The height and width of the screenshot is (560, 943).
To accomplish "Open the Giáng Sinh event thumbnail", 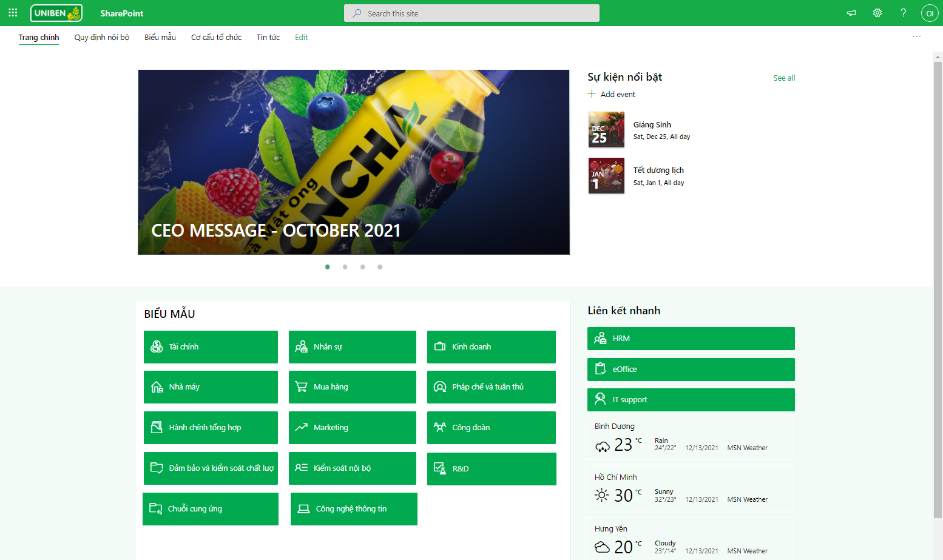I will tap(606, 130).
